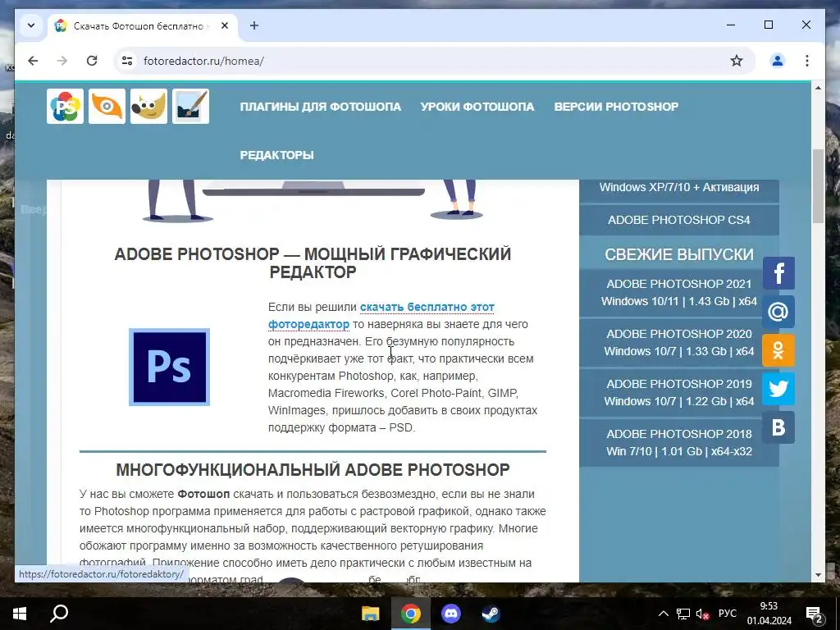Open notification center icon
Viewport: 840px width, 630px height.
tap(815, 614)
